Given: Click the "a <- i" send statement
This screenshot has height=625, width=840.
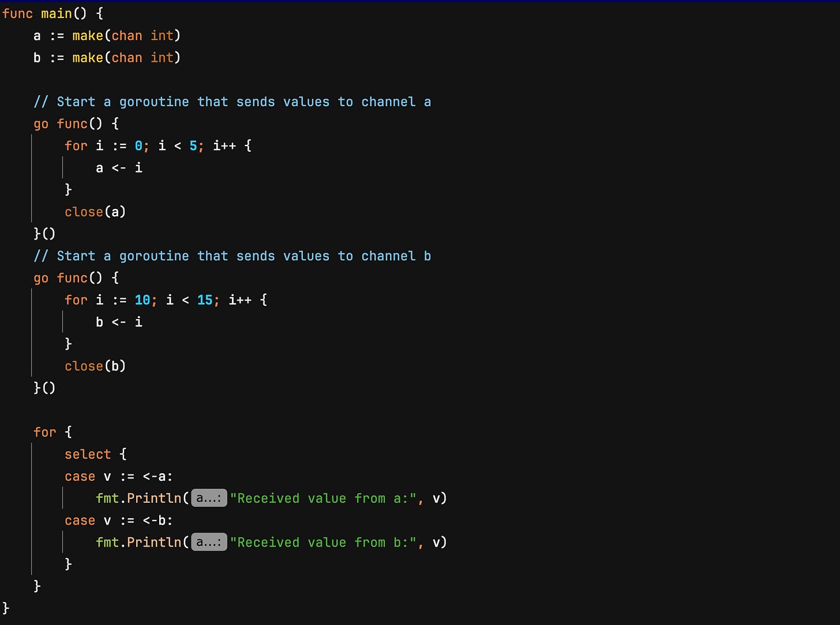Looking at the screenshot, I should (119, 168).
